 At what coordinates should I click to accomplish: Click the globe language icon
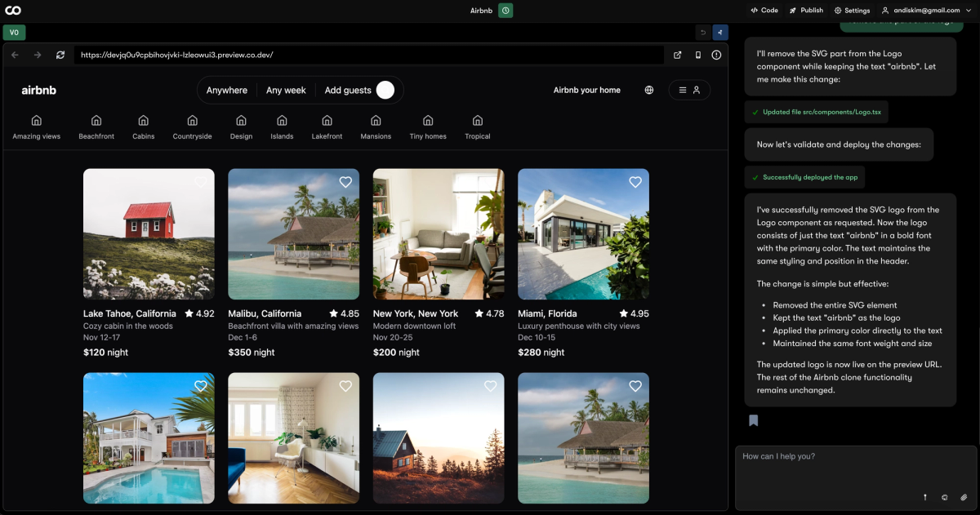pos(649,90)
